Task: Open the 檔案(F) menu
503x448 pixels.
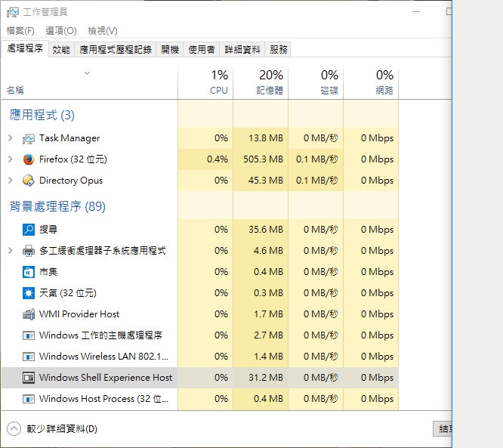Action: (20, 31)
